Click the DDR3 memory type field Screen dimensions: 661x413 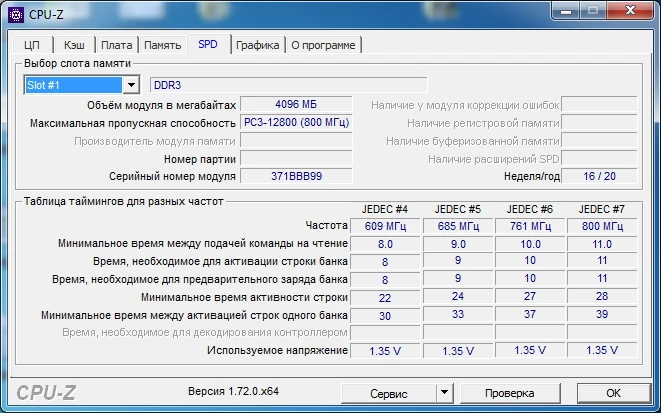click(x=289, y=85)
